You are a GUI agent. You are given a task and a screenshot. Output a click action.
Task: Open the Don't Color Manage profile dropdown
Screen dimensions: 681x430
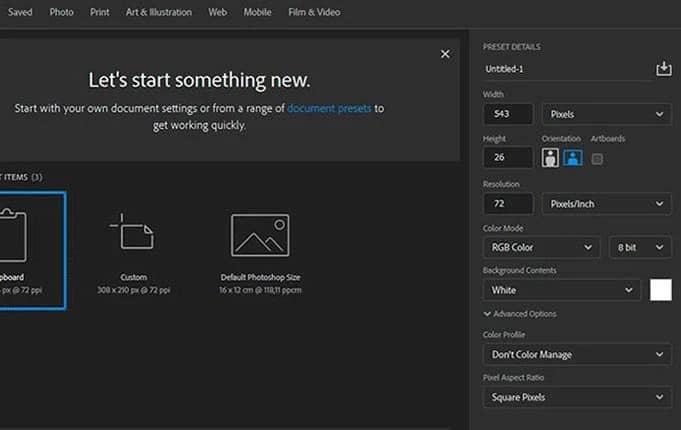click(x=577, y=354)
